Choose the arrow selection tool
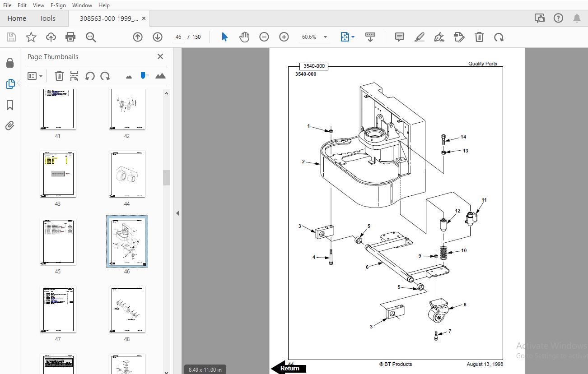 click(224, 37)
